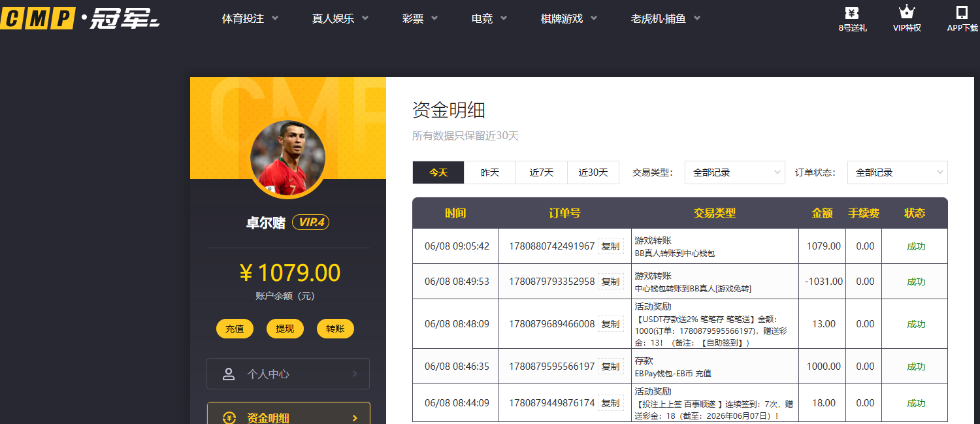Click the text BB真人转账到中心钱包

point(675,253)
